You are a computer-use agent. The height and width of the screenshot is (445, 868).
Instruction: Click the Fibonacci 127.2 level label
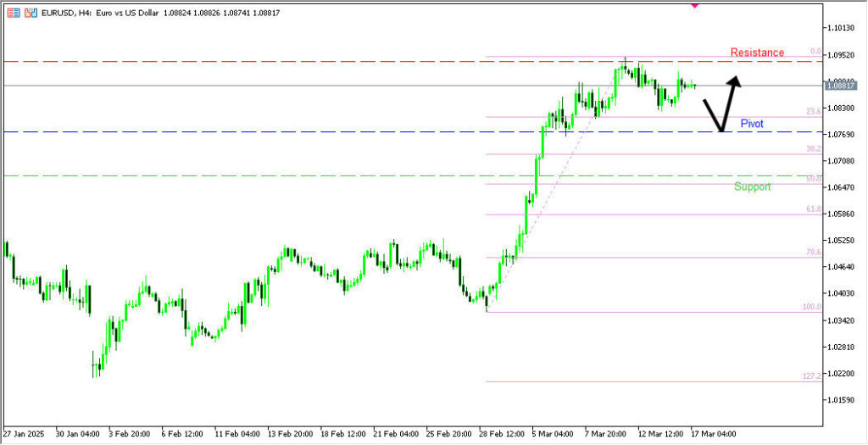coord(811,376)
